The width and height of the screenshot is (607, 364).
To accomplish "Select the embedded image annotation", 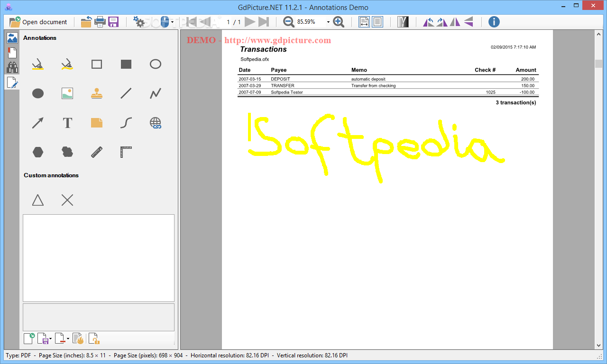I will coord(67,94).
